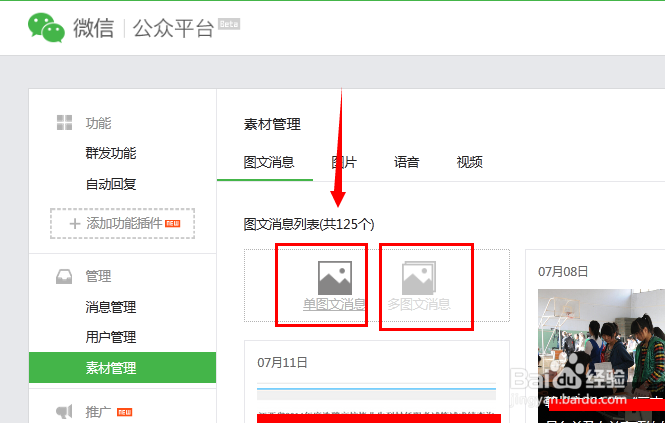Switch to the 图片 tab
Image resolution: width=665 pixels, height=423 pixels.
coord(344,162)
